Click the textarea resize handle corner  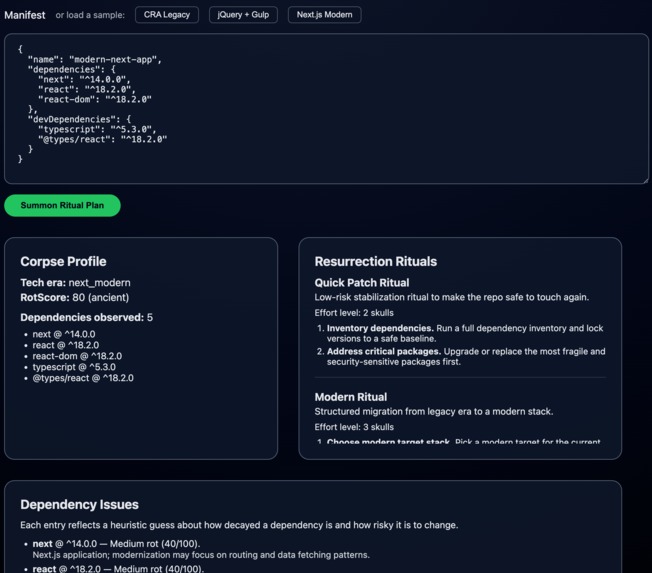point(645,180)
